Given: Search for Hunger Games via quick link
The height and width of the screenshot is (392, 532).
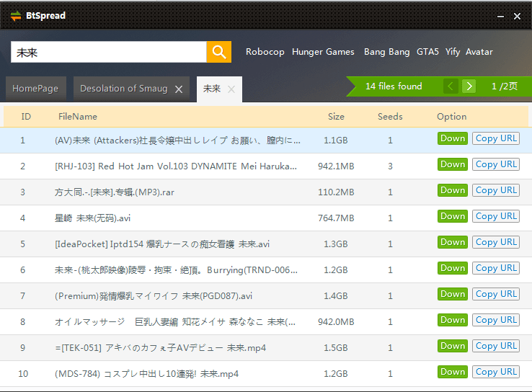Looking at the screenshot, I should pos(323,52).
